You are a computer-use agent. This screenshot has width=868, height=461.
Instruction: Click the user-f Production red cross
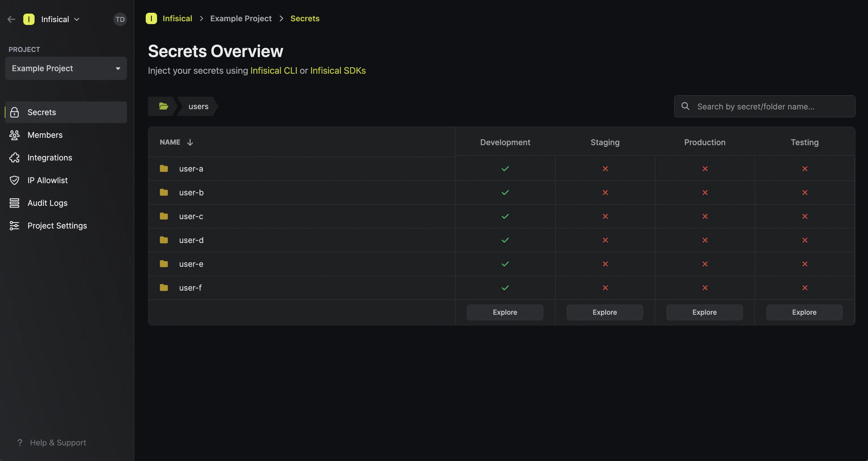coord(705,288)
